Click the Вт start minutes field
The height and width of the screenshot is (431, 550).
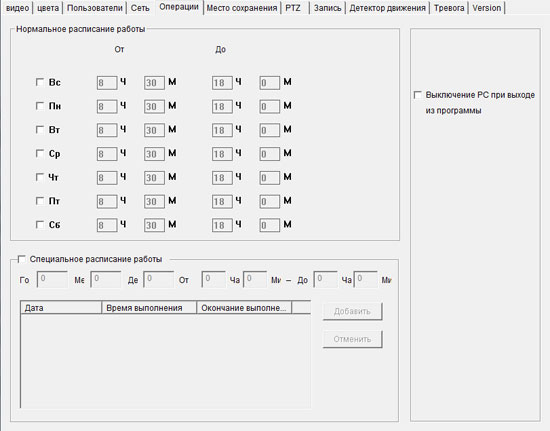coord(154,130)
